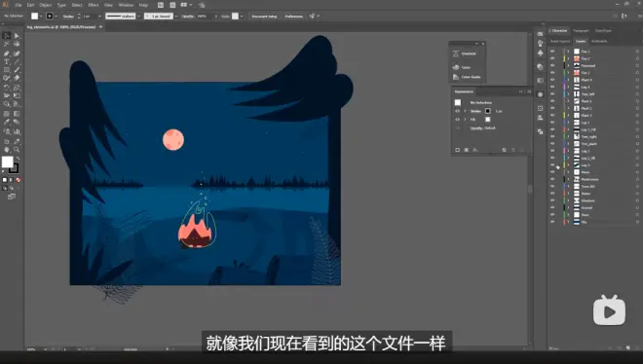
Task: Select the Line Segment tool
Action: [17, 61]
